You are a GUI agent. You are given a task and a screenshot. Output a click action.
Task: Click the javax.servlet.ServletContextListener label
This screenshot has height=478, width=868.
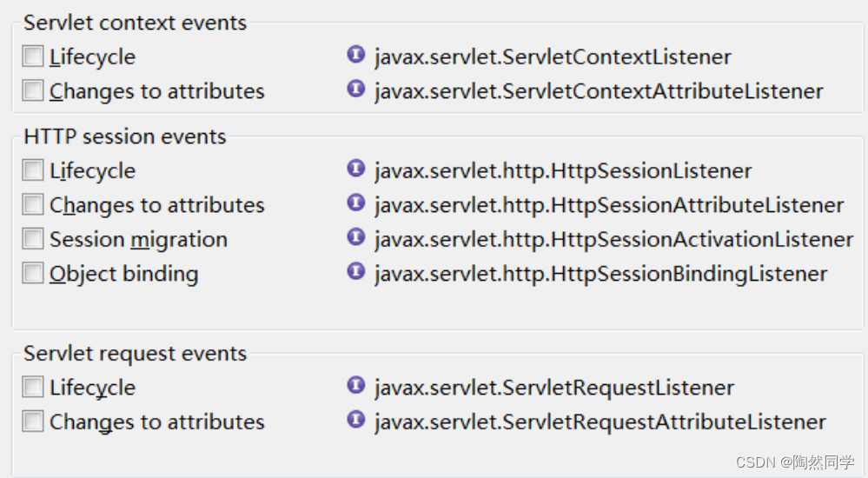pos(553,57)
